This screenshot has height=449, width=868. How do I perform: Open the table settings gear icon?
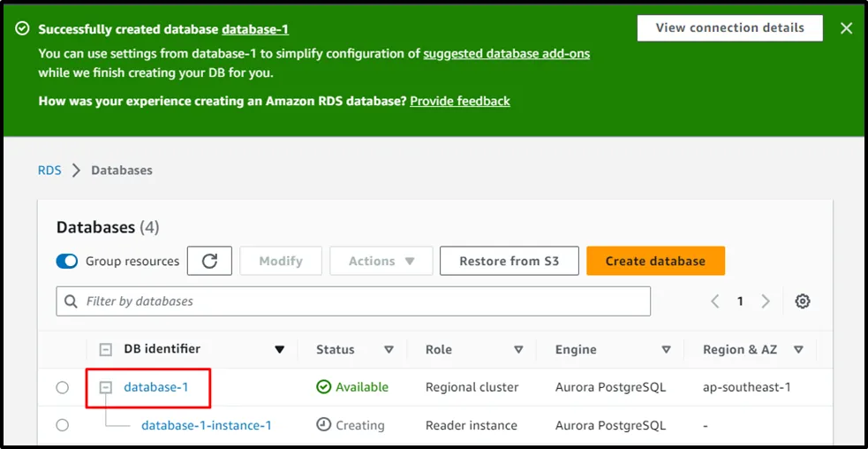coord(802,301)
